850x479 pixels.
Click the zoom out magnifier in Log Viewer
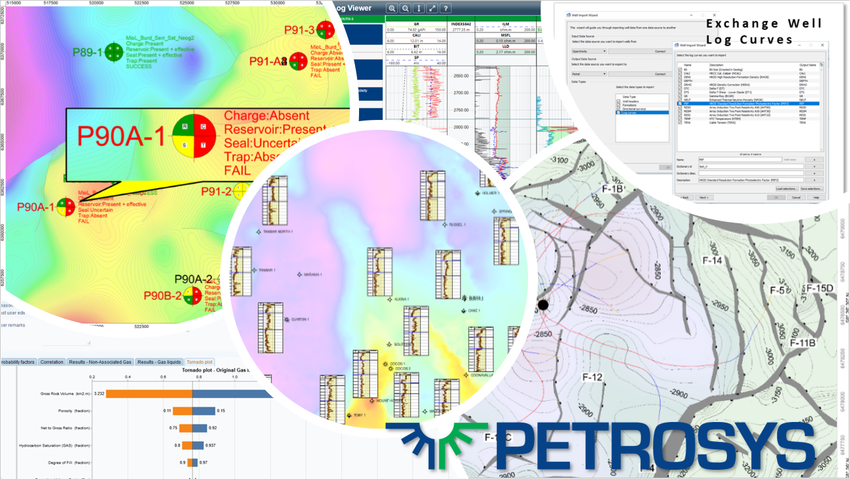point(405,8)
